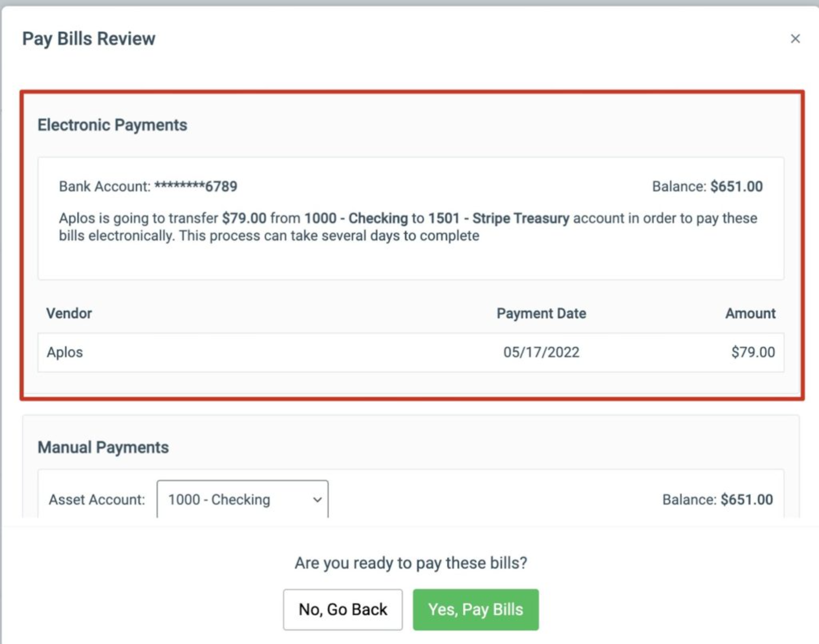Viewport: 819px width, 644px height.
Task: Click the Electronic Payments heading
Action: click(x=113, y=125)
